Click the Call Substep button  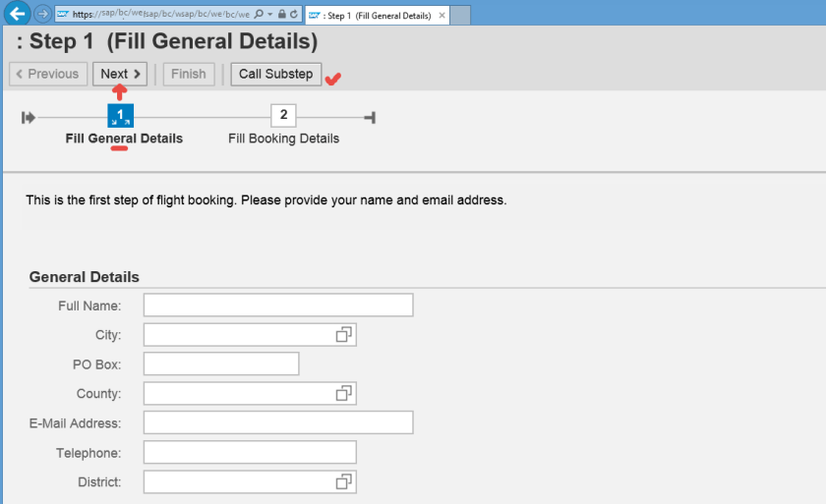coord(275,74)
